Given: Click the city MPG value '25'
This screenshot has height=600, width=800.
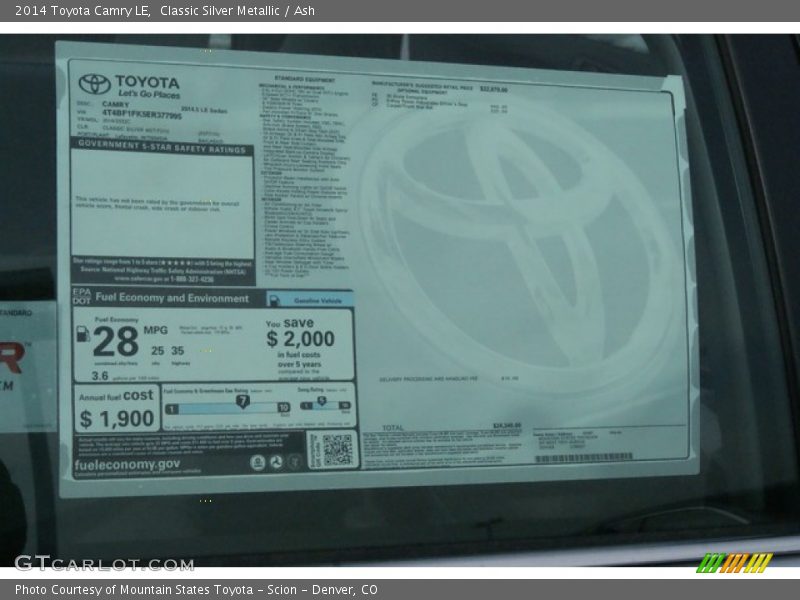Looking at the screenshot, I should [158, 351].
